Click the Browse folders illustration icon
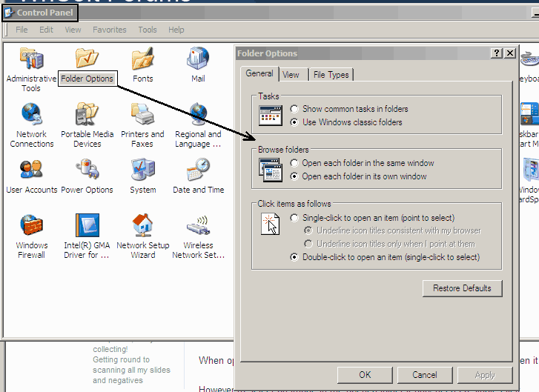539x392 pixels. pos(271,170)
